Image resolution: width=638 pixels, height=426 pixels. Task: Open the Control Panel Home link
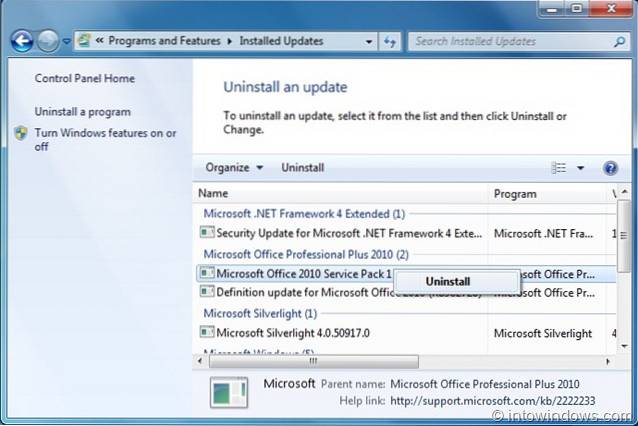tap(84, 79)
